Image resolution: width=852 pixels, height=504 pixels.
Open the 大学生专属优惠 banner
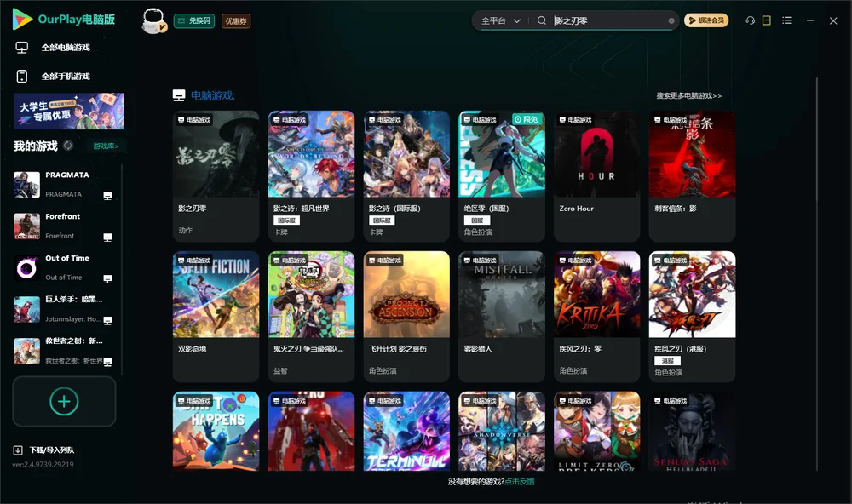click(69, 112)
